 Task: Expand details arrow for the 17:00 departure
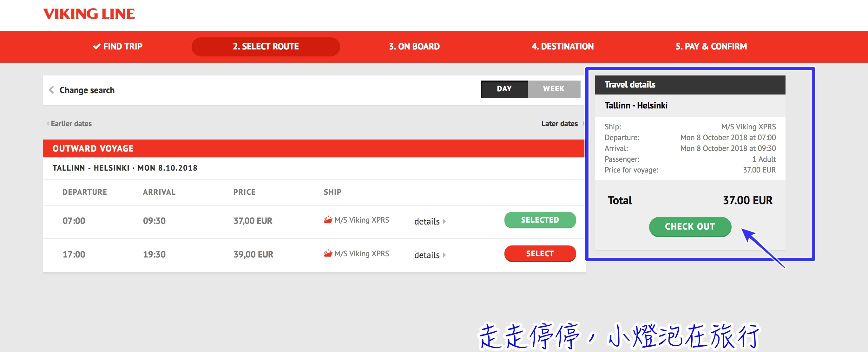click(x=444, y=255)
